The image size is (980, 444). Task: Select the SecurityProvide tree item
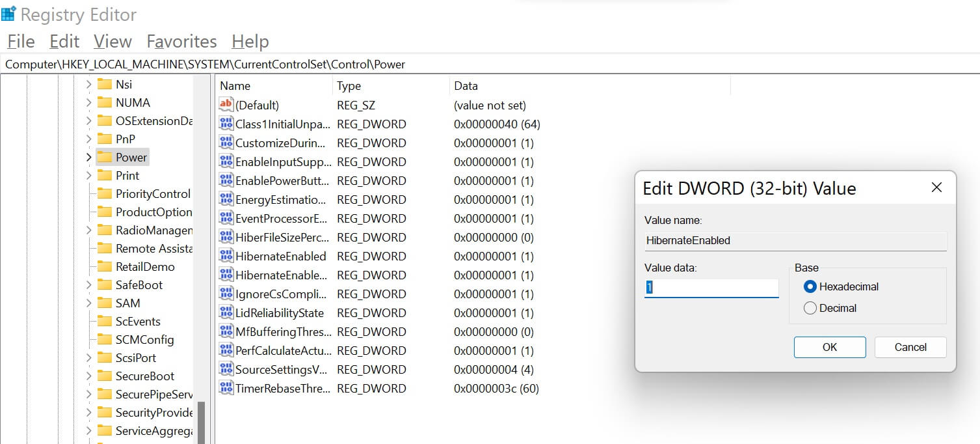coord(154,412)
